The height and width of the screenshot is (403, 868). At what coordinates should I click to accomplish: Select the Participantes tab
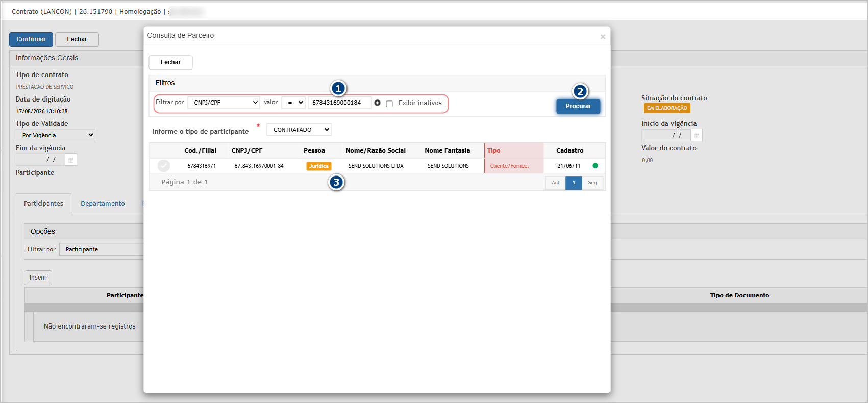[x=44, y=203]
